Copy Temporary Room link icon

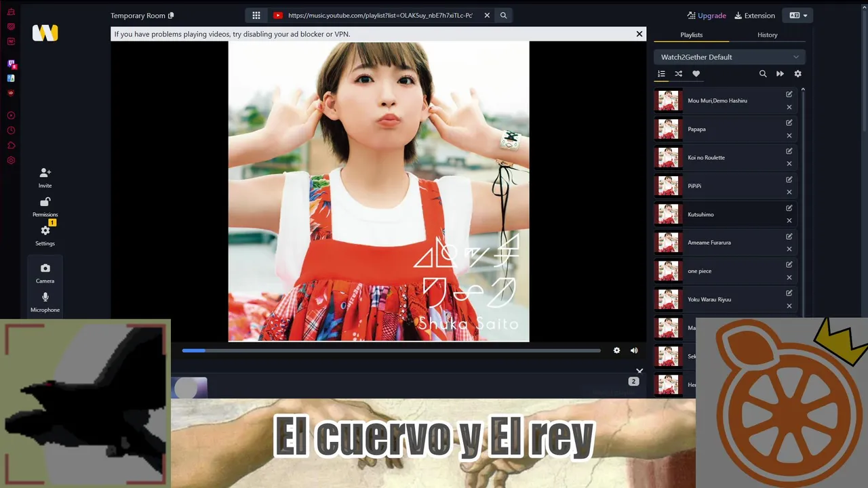(171, 16)
